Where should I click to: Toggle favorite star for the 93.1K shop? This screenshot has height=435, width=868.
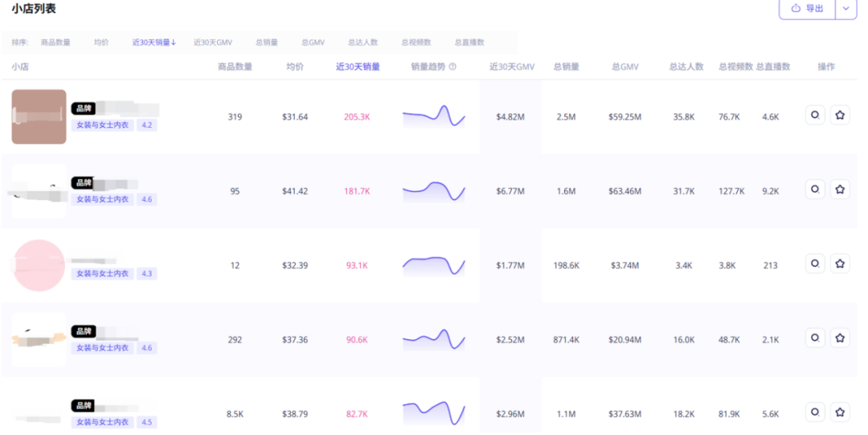tap(840, 264)
